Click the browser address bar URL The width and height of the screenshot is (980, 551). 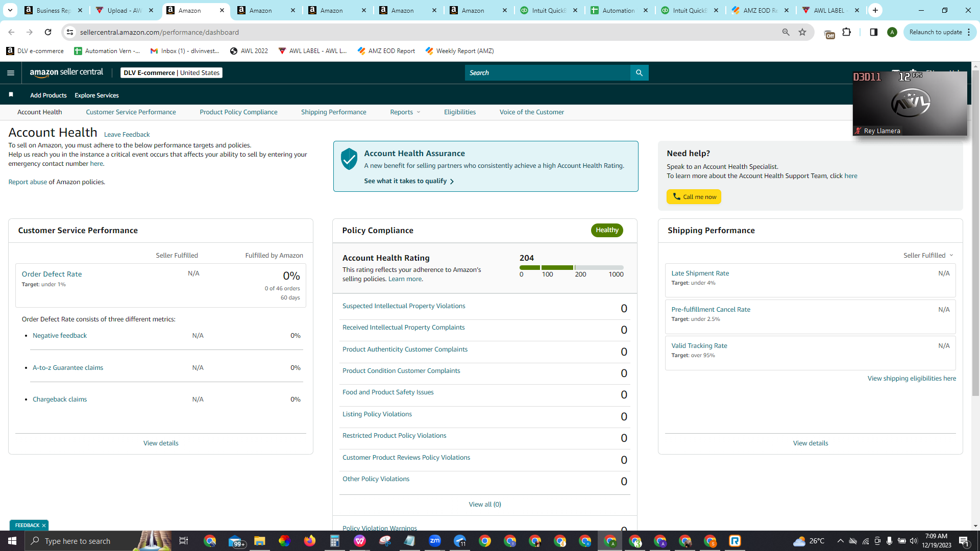point(159,32)
